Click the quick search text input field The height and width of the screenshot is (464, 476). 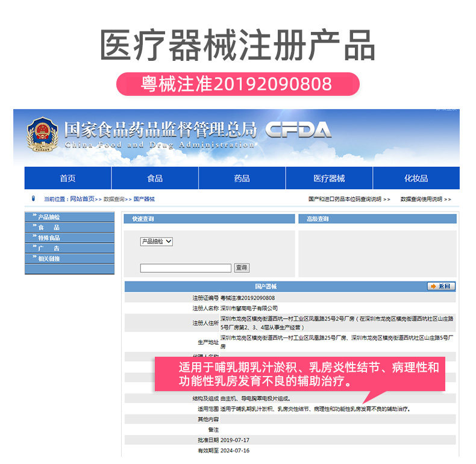[x=186, y=268]
